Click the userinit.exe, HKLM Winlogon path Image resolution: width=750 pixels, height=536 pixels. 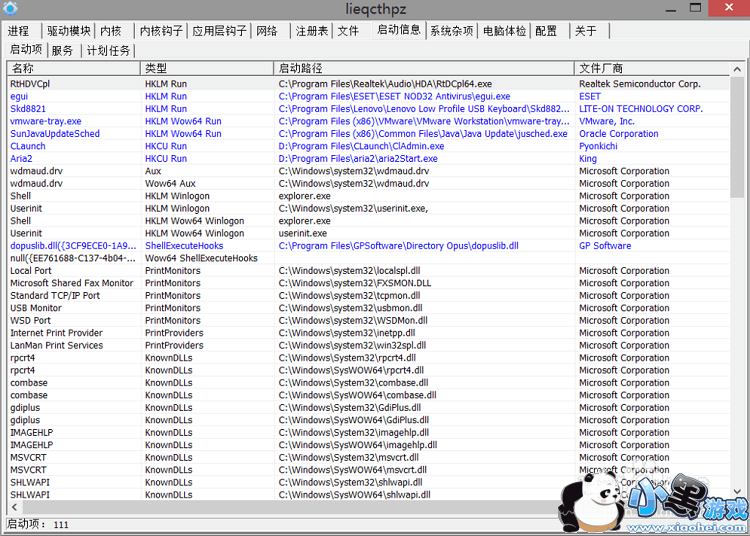click(353, 208)
